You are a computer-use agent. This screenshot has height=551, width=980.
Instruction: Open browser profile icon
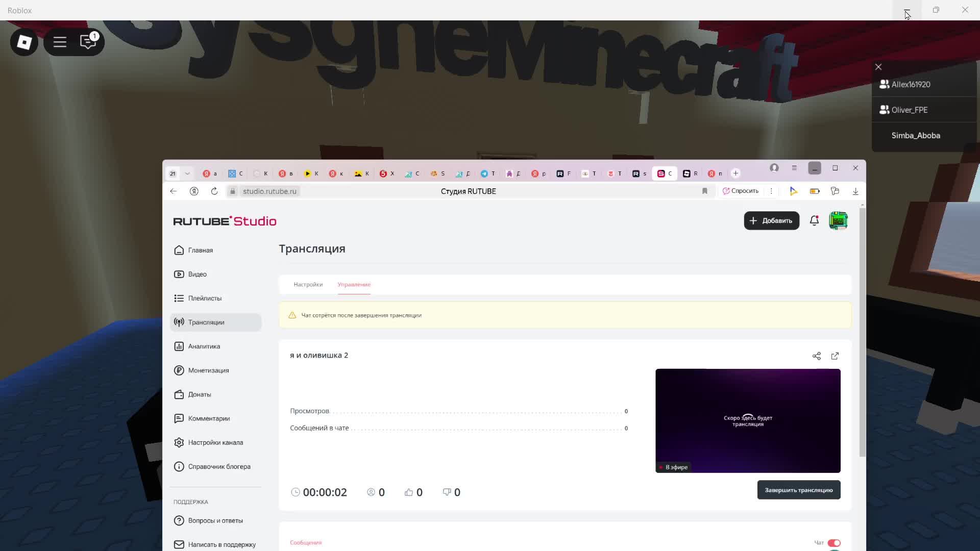point(774,168)
